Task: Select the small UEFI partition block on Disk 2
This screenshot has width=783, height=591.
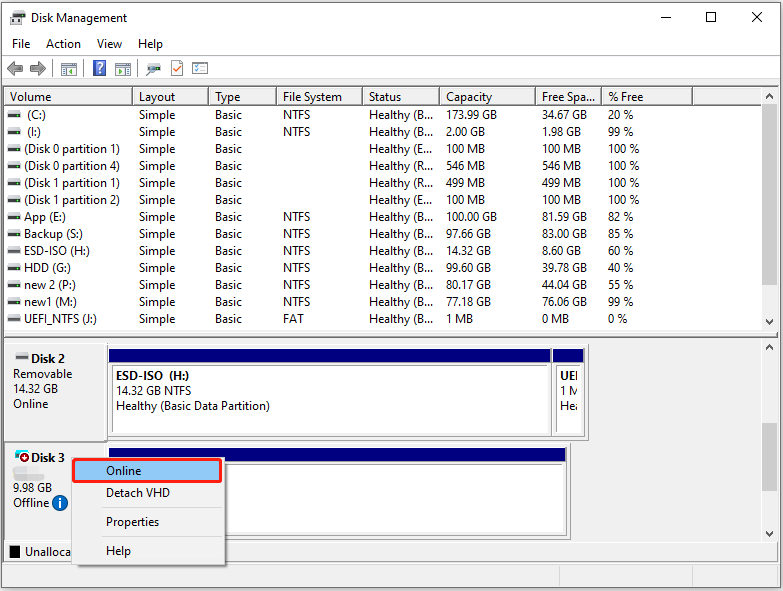Action: [x=568, y=392]
